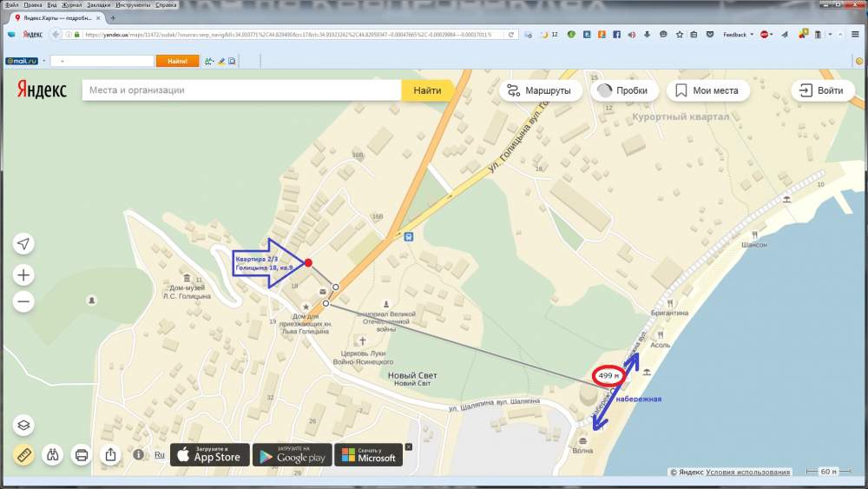Open the Firefox hamburger menu
This screenshot has height=489, width=868.
click(x=855, y=35)
